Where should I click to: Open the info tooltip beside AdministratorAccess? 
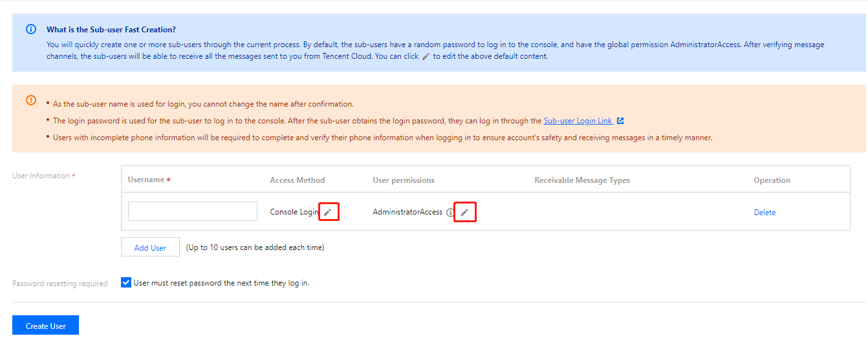451,213
